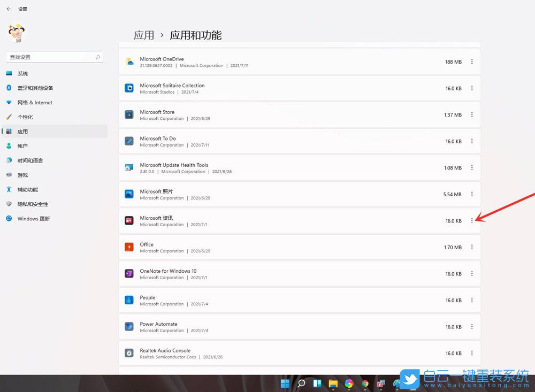This screenshot has height=392, width=535.
Task: Open the Start menu from taskbar
Action: 285,383
